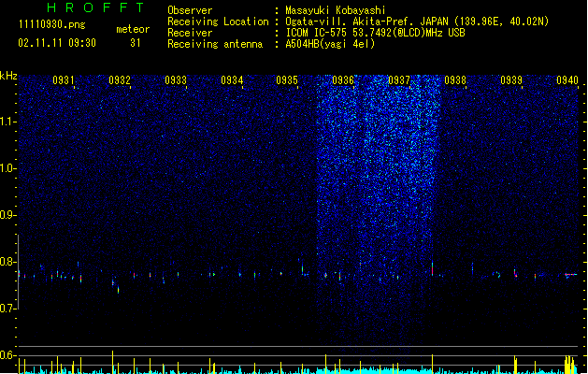Click the Observer label
The height and width of the screenshot is (374, 588).
(x=190, y=10)
